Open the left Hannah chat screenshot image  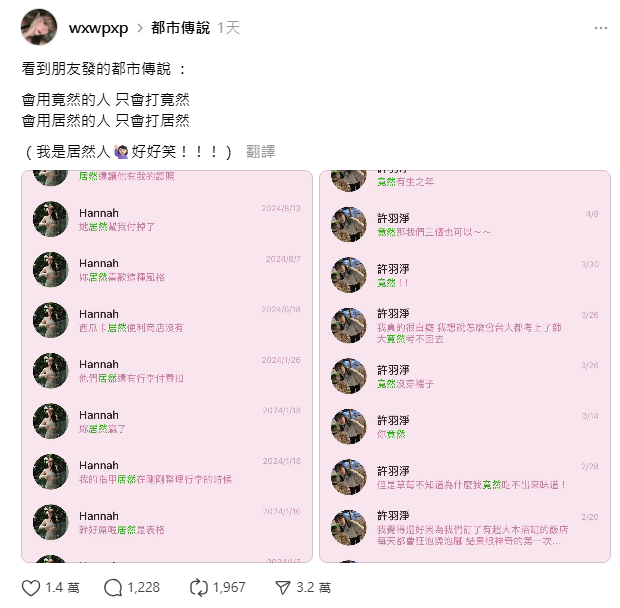point(167,366)
